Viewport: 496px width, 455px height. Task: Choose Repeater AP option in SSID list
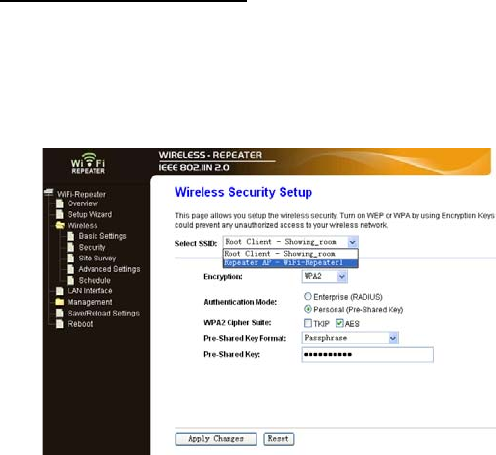click(291, 263)
